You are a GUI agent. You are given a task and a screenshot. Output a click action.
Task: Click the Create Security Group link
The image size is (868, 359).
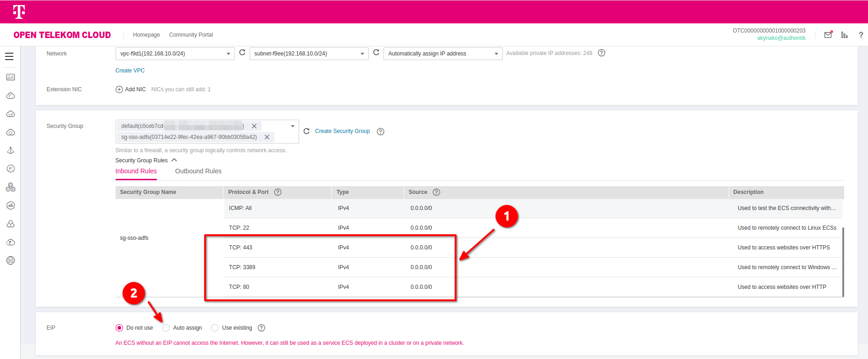pos(342,131)
